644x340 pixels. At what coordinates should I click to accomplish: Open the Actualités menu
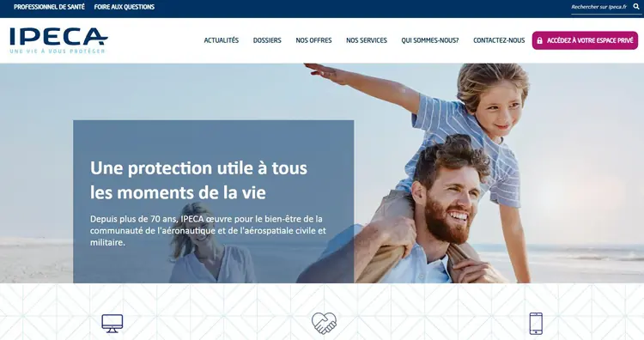(x=222, y=40)
